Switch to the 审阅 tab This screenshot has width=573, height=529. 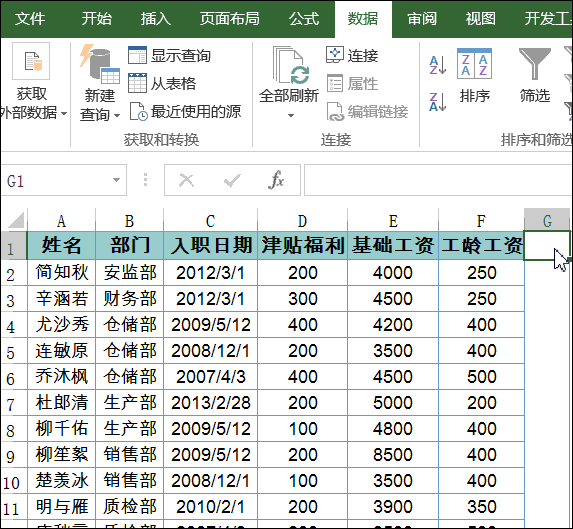click(x=422, y=19)
